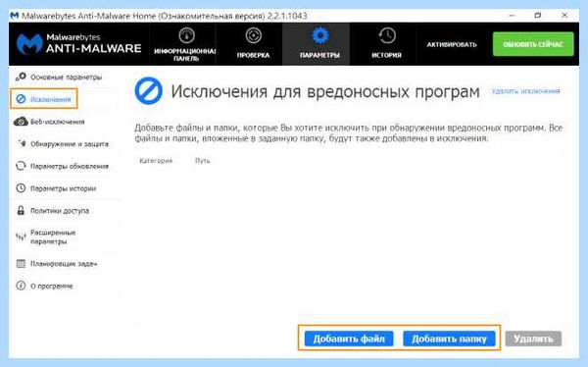588x367 pixels.
Task: Click the Malwarebytes title bar app icon
Action: (x=15, y=16)
